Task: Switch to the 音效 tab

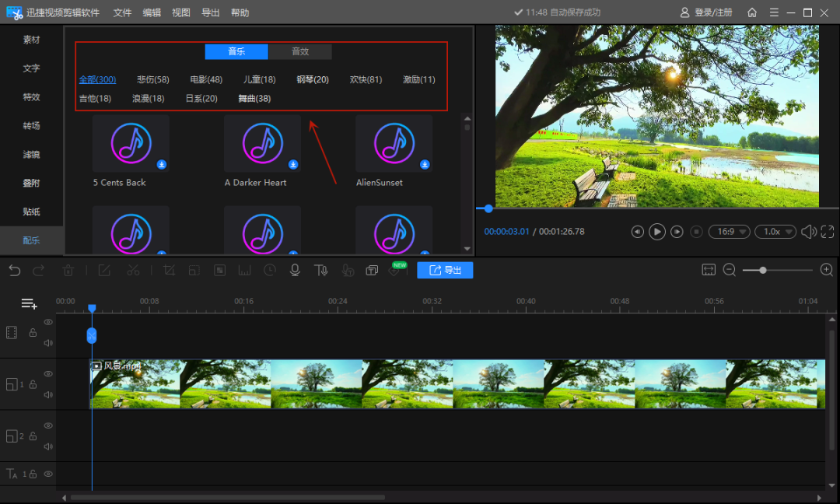Action: (x=300, y=51)
